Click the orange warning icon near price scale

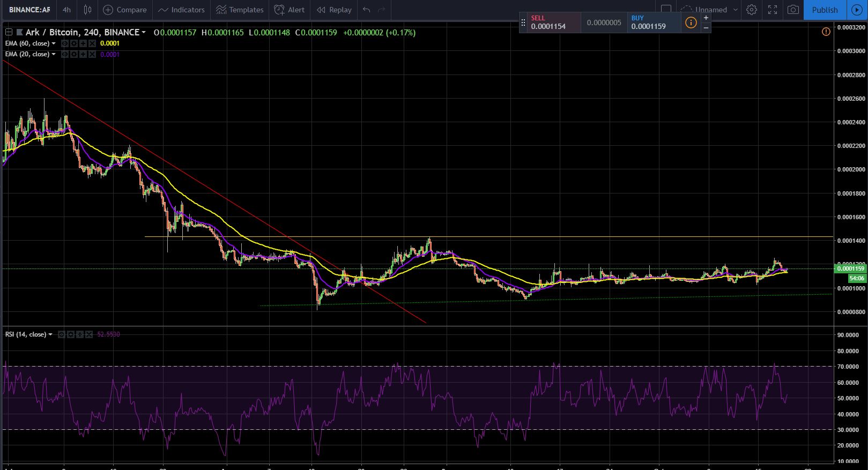coord(826,32)
